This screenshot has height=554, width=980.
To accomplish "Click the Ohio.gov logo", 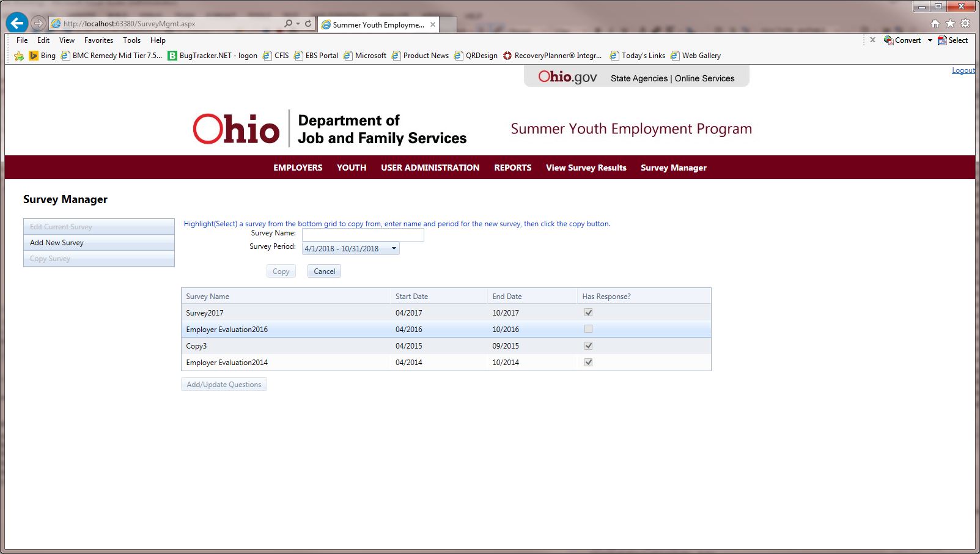I will (567, 77).
